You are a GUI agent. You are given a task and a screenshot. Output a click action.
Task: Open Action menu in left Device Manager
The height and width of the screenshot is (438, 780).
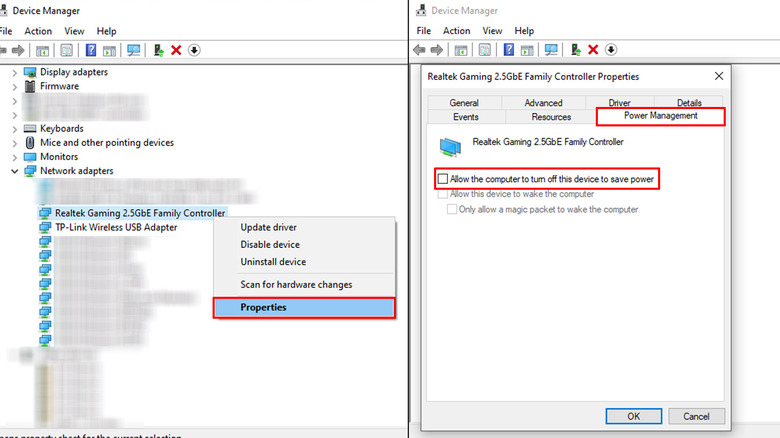(x=38, y=31)
